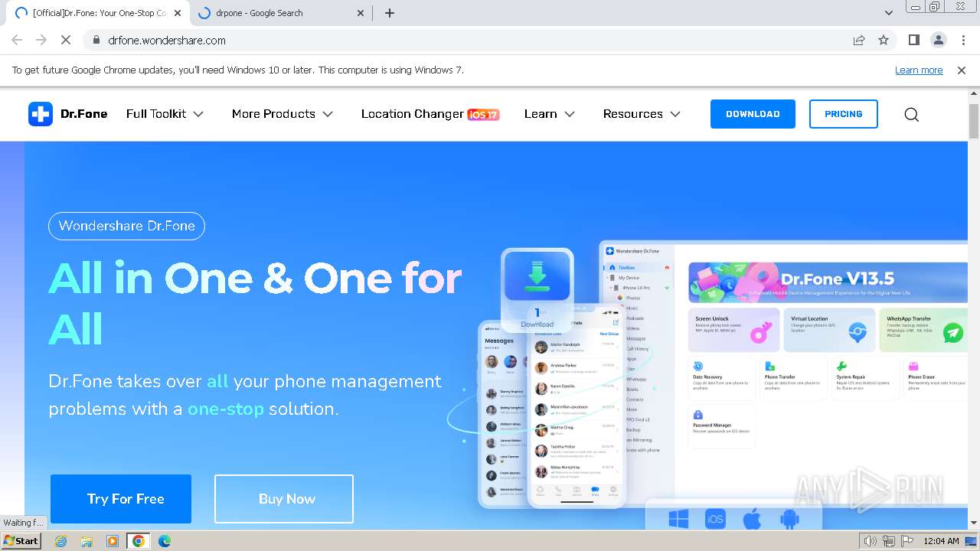Click the Download tile in hero image
The width and height of the screenshot is (980, 551).
[537, 289]
